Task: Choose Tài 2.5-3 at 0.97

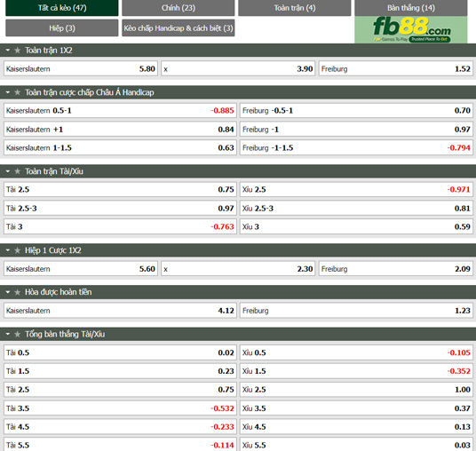Action: tap(120, 209)
